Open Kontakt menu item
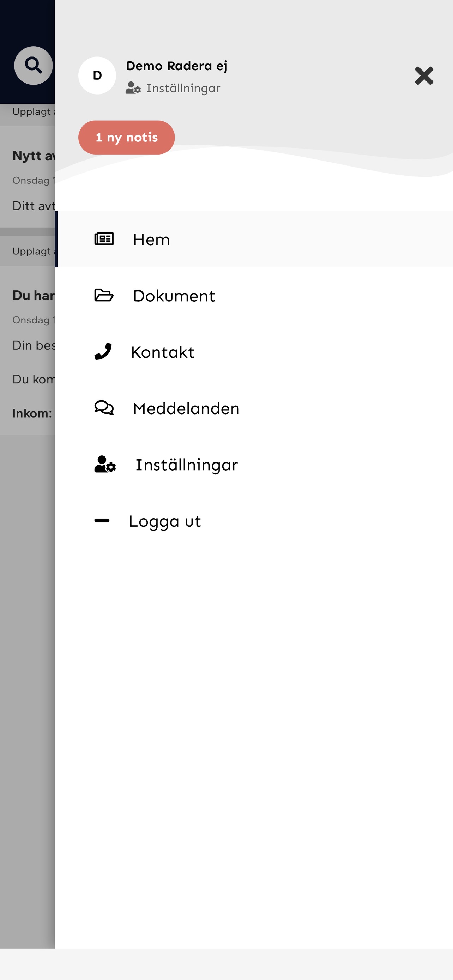The width and height of the screenshot is (453, 980). tap(254, 352)
